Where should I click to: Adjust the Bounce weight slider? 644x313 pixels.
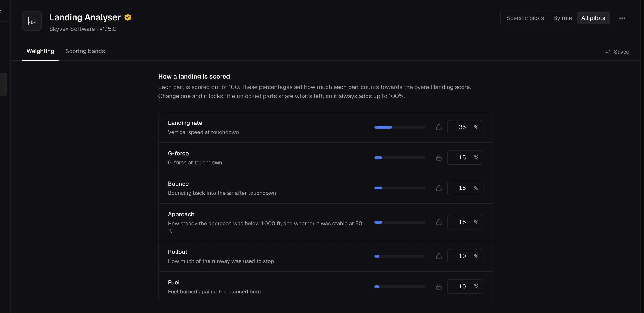400,188
